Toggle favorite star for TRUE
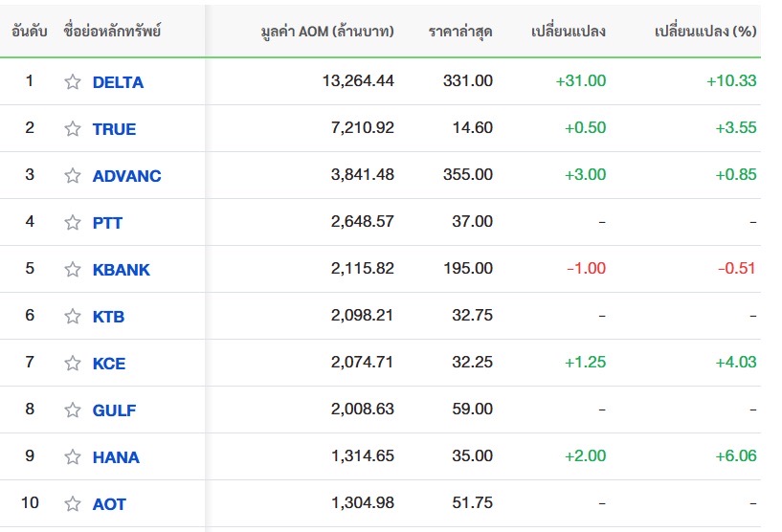The height and width of the screenshot is (532, 782). point(73,128)
